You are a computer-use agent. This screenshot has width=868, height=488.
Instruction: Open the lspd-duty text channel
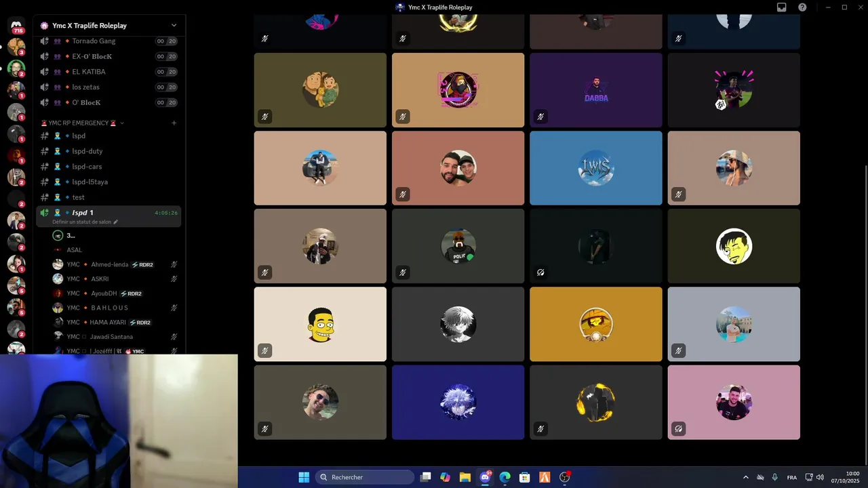click(108, 151)
